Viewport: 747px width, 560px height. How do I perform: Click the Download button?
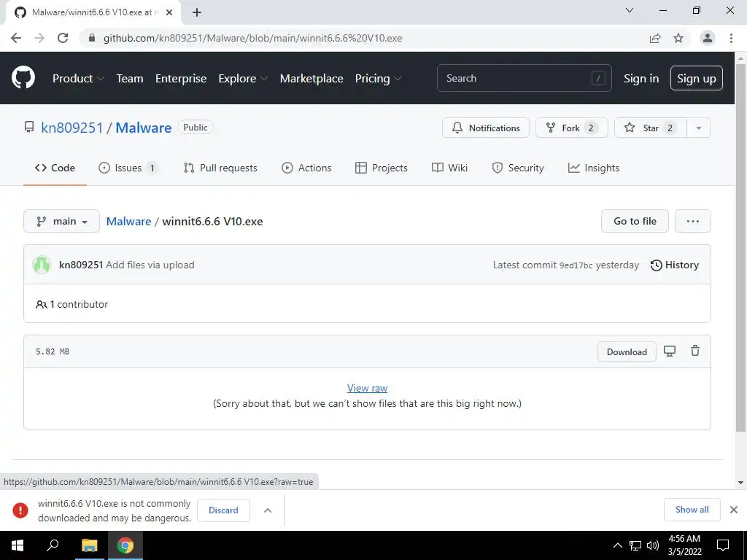pyautogui.click(x=627, y=352)
